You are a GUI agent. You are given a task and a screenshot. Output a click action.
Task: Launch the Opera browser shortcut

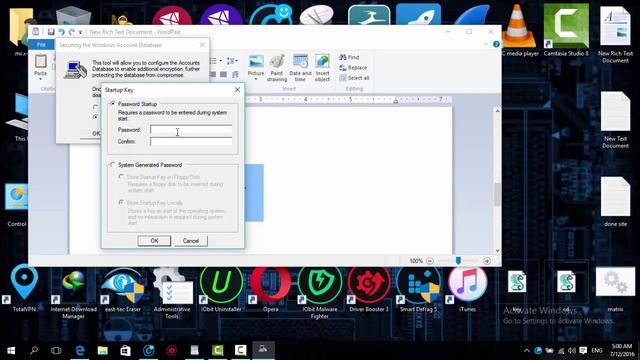270,289
